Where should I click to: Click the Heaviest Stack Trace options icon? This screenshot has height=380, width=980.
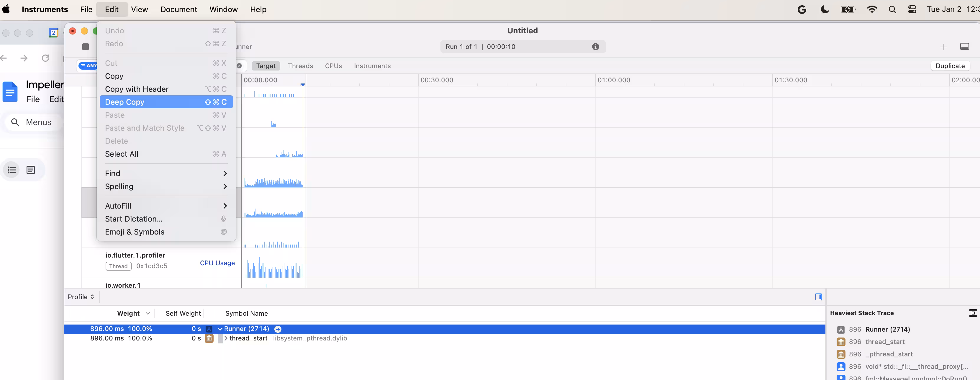tap(972, 313)
